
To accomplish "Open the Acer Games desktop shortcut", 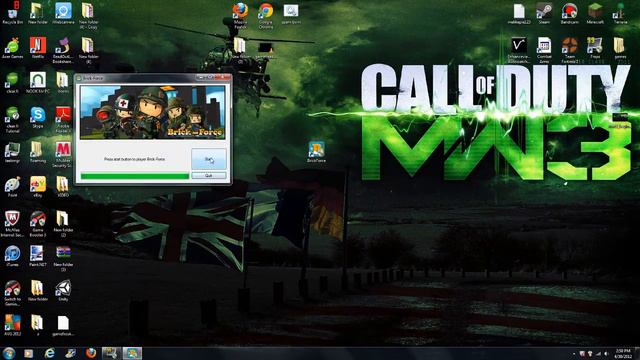I will coord(12,48).
